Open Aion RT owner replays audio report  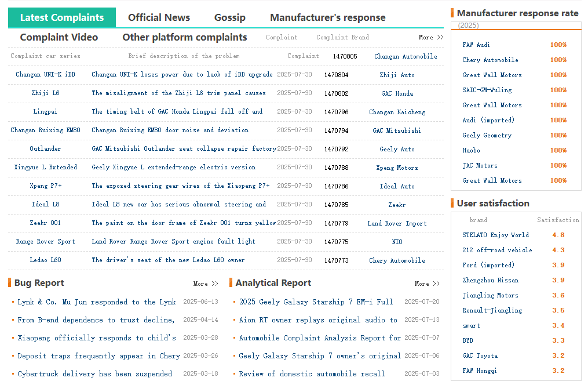point(318,319)
